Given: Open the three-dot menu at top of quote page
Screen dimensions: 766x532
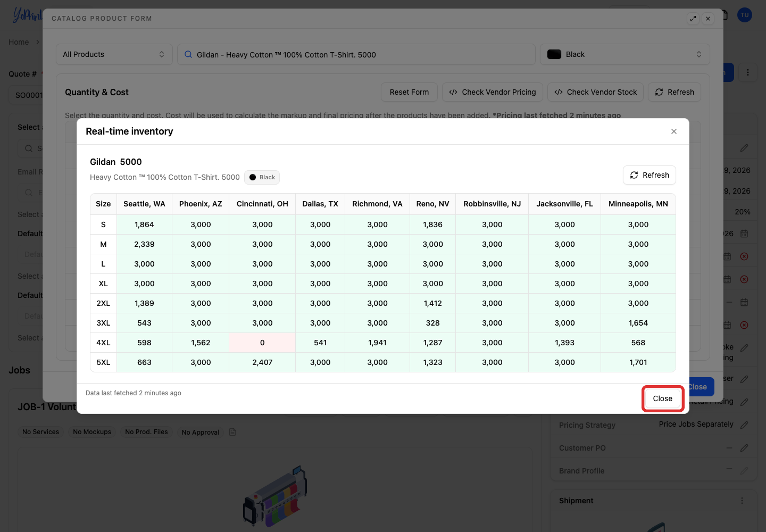Looking at the screenshot, I should click(x=748, y=72).
